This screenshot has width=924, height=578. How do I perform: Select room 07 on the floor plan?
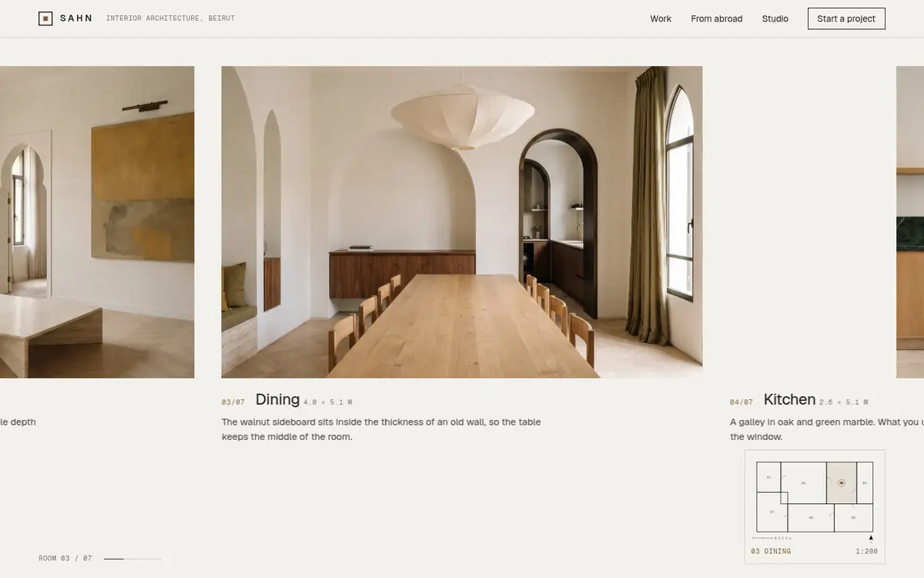coord(772,512)
